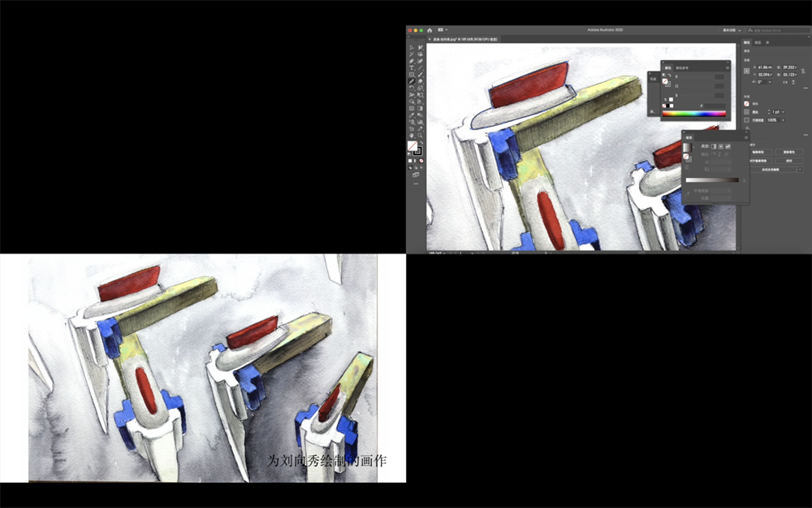Select the Slice tool
Screen dimensions: 812x508
(420, 128)
